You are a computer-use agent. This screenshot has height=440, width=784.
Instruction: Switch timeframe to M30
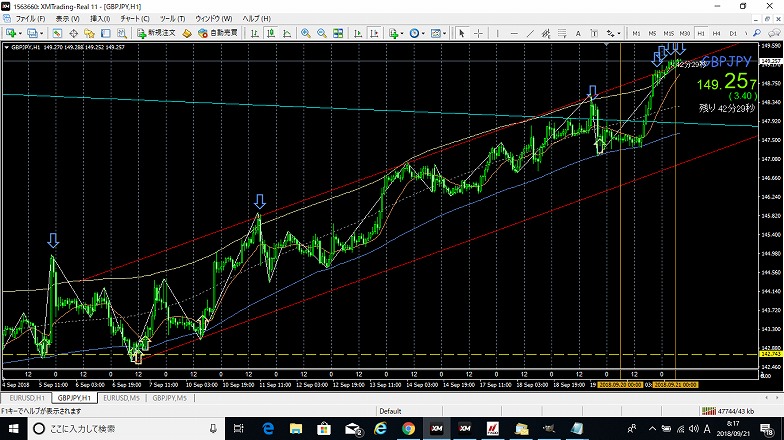[x=684, y=33]
